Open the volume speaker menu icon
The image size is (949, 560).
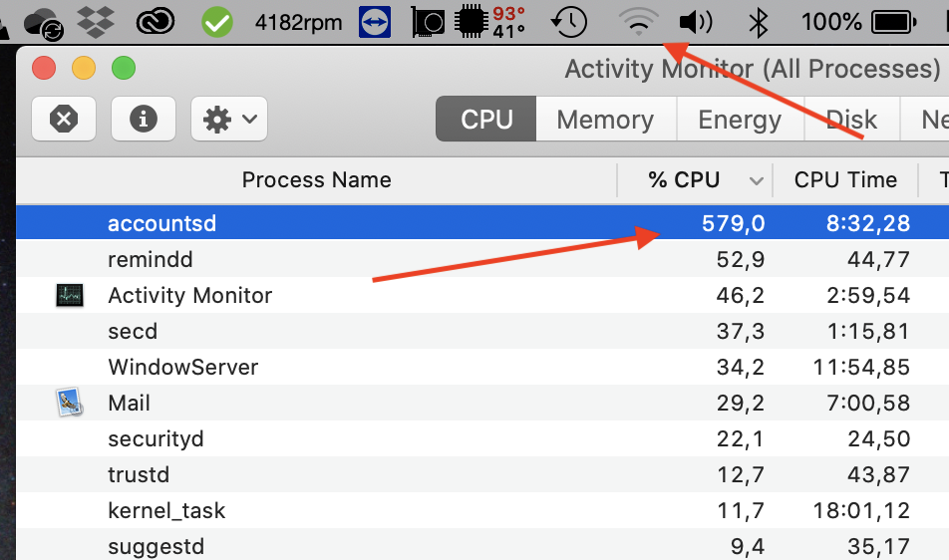click(695, 21)
